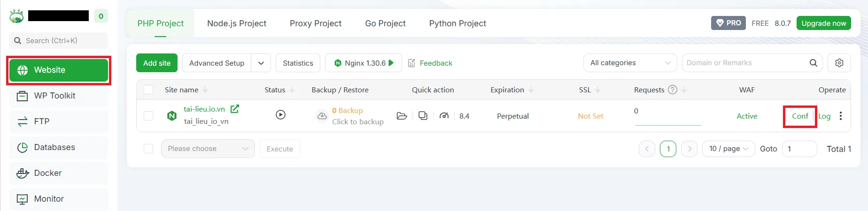Click the magnifier search icon in domain field

click(x=814, y=63)
